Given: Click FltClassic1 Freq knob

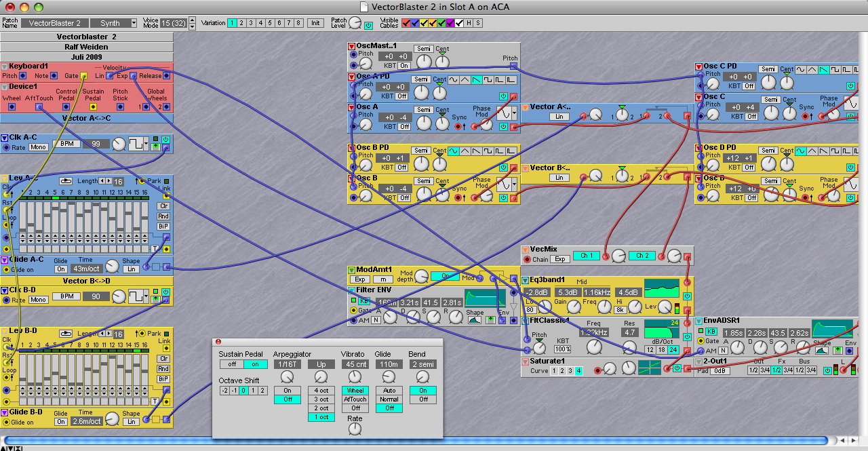Looking at the screenshot, I should tap(593, 347).
